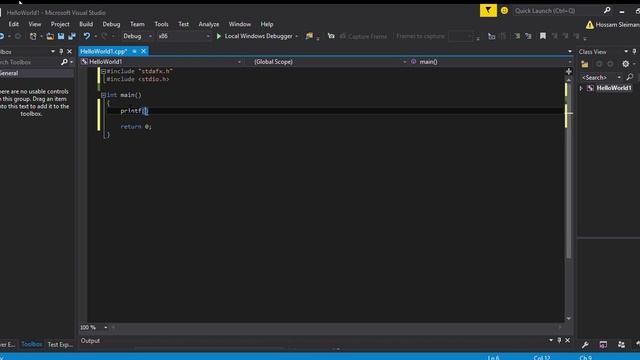Click the Hossam Sleiman account name
This screenshot has height=360, width=640.
618,25
